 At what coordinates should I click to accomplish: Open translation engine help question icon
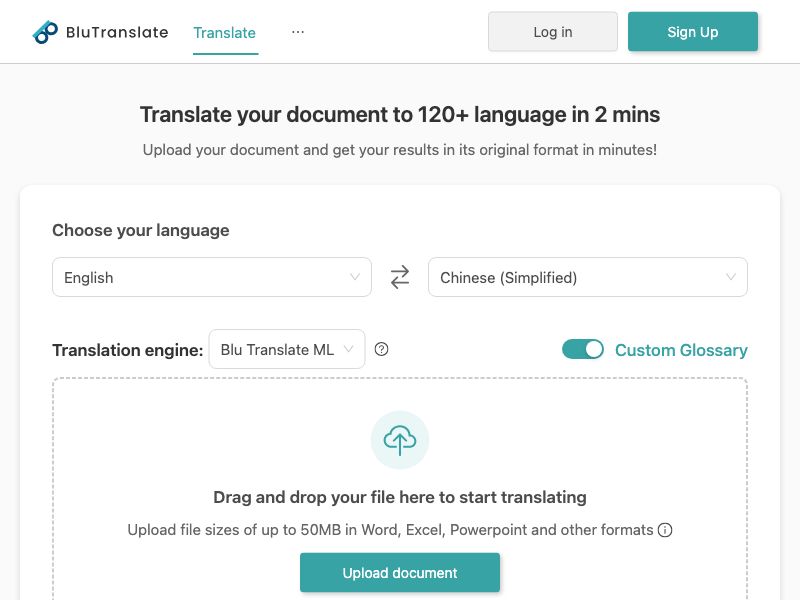(381, 349)
